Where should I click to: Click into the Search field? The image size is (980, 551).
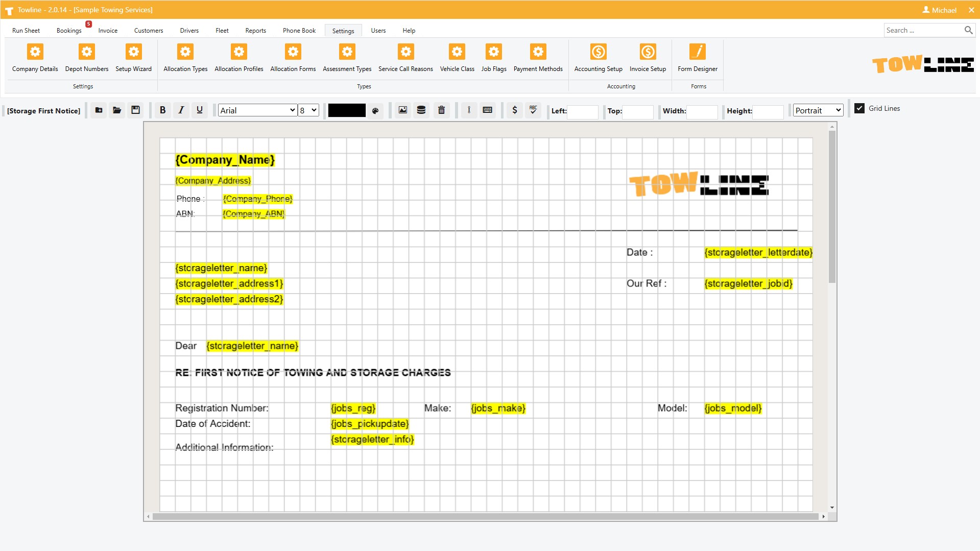923,30
